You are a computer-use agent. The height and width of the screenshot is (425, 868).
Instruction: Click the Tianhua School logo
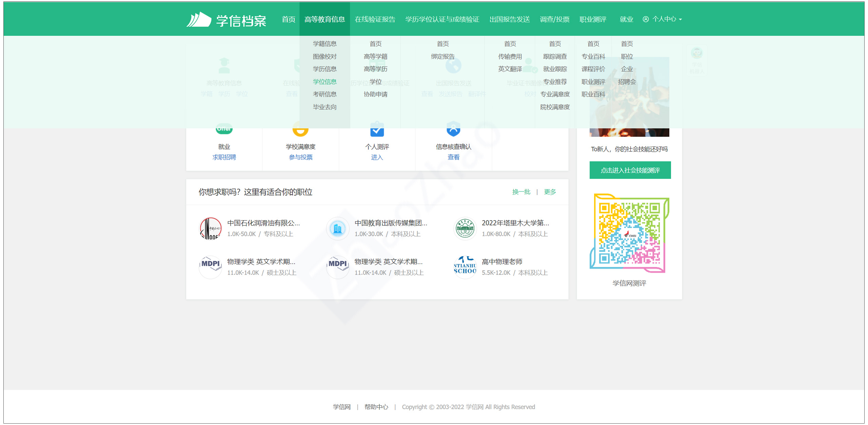click(x=465, y=267)
